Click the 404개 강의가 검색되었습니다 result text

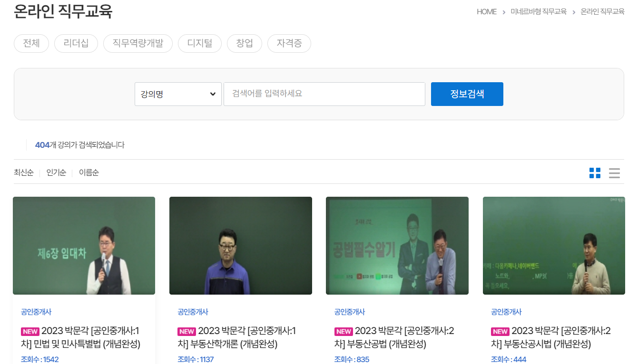coord(80,145)
